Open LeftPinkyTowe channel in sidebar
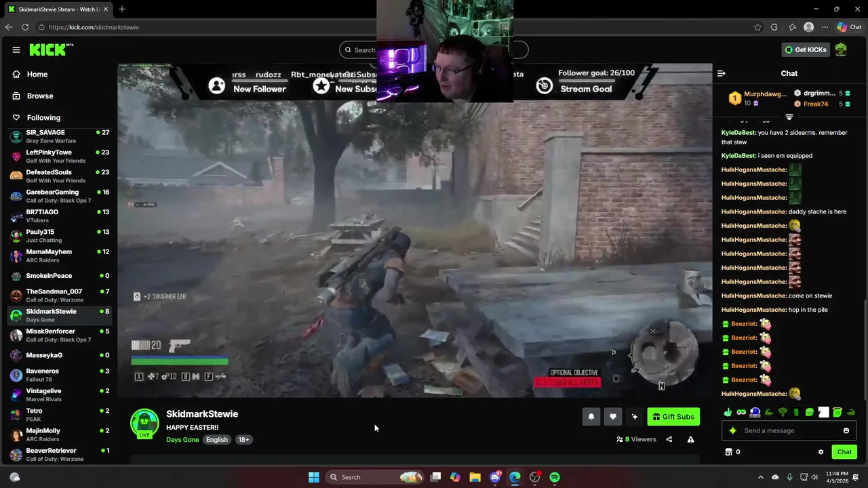Screen dimensions: 868x488 click(x=59, y=157)
